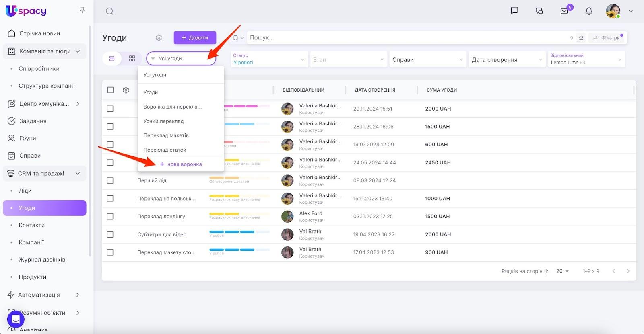
Task: Tick the select-all checkbox in table header
Action: [x=110, y=90]
